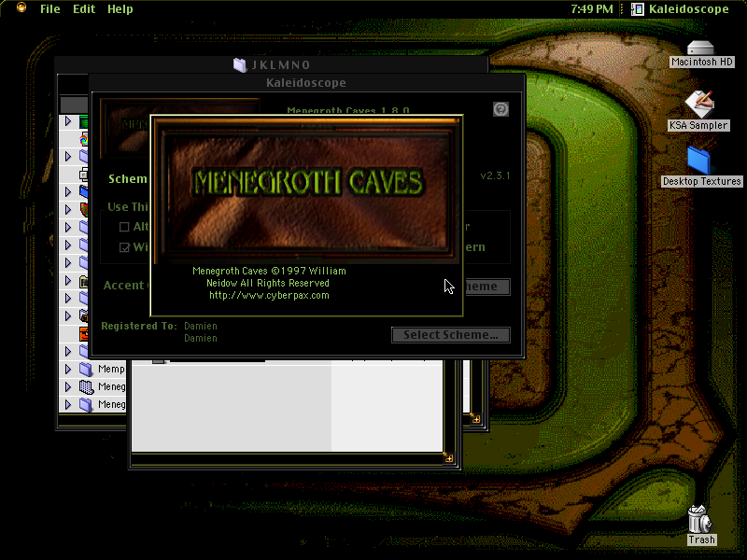Click the 'v2.3.1' version label
Image resolution: width=747 pixels, height=560 pixels.
[x=495, y=175]
